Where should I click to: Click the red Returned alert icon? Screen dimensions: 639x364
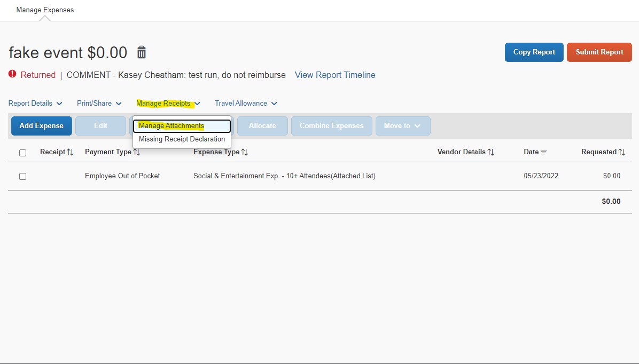[x=12, y=75]
